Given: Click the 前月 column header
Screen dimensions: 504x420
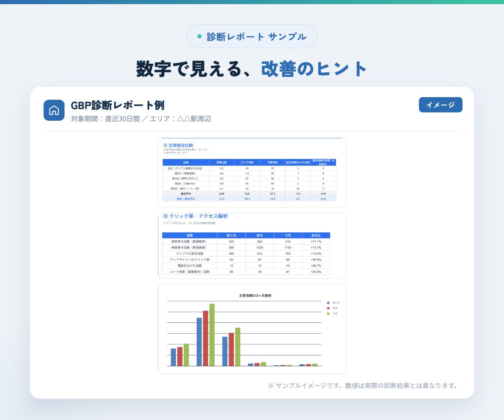Looking at the screenshot, I should (x=259, y=235).
